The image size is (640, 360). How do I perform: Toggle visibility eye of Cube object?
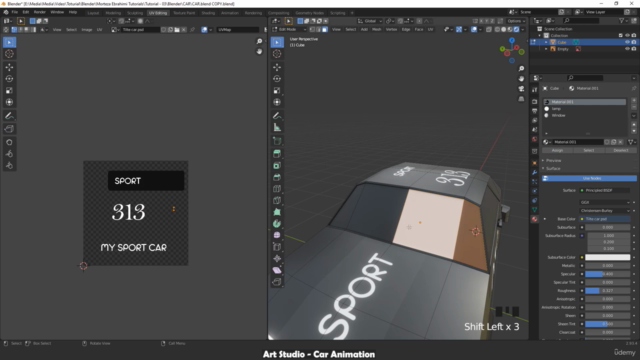pyautogui.click(x=627, y=42)
